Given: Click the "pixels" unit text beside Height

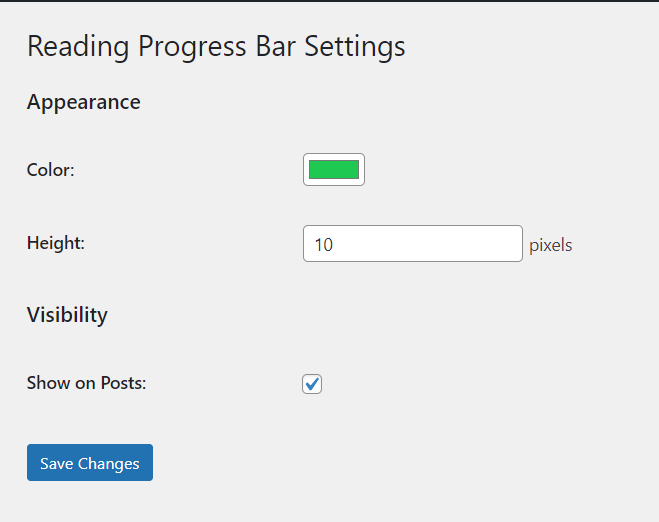Looking at the screenshot, I should click(x=551, y=245).
